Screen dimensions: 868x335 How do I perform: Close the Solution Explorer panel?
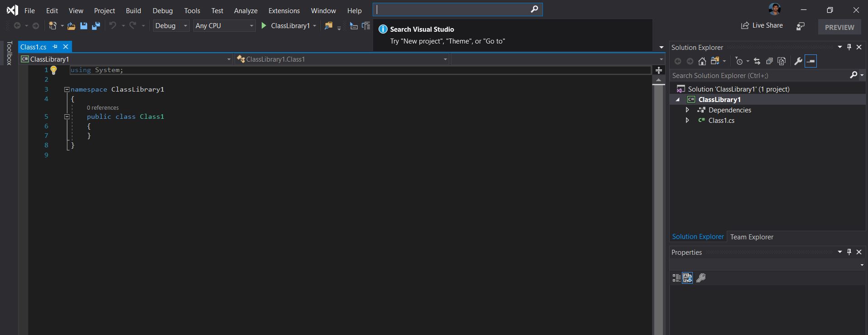tap(859, 47)
